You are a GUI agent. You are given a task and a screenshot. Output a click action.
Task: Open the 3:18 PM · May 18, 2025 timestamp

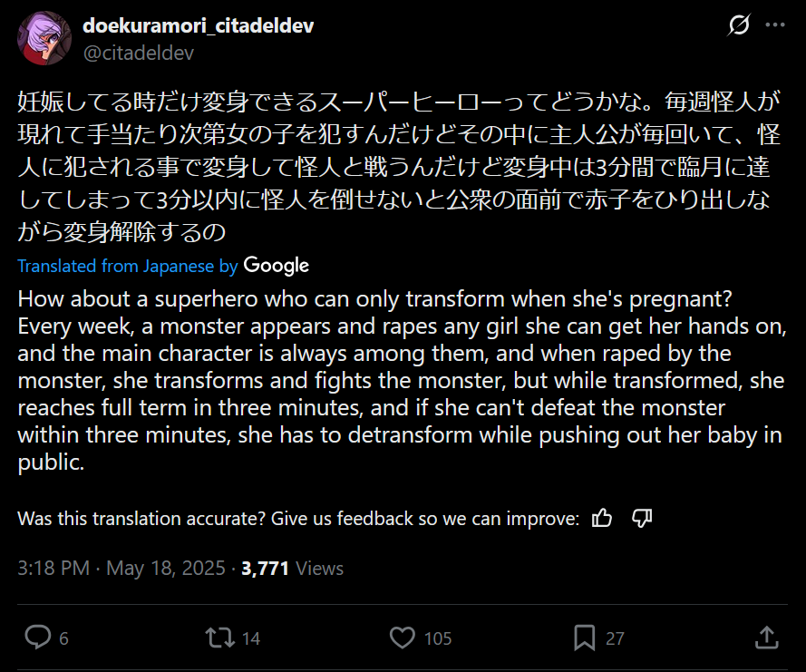coord(122,569)
